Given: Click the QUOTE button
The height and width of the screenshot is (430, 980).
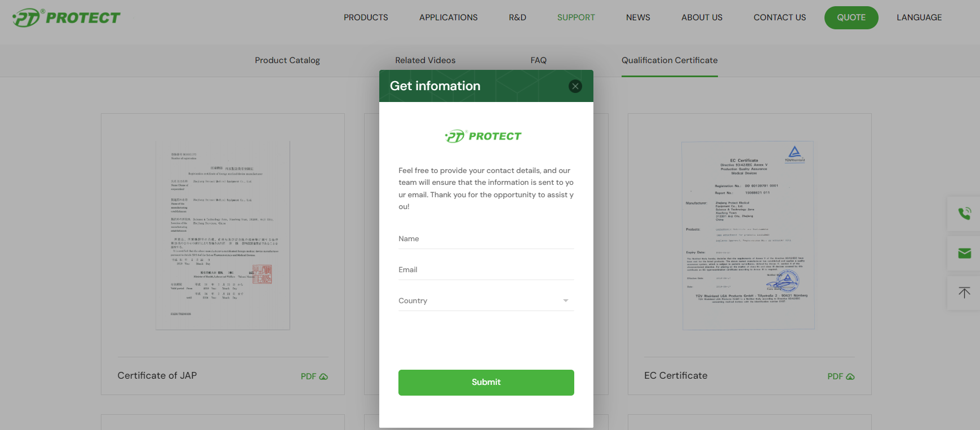Looking at the screenshot, I should click(x=851, y=17).
